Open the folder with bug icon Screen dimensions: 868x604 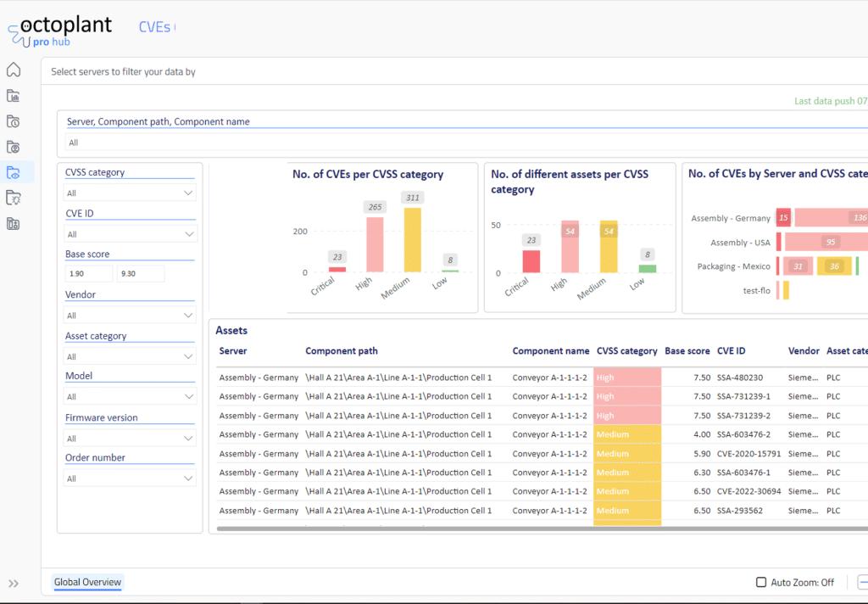point(14,198)
